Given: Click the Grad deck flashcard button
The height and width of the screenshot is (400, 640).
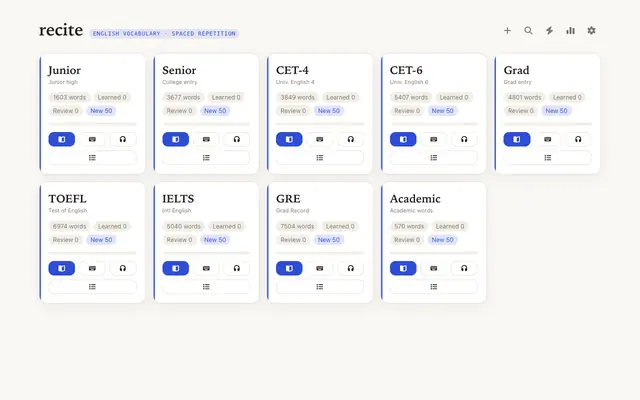Looking at the screenshot, I should click(x=517, y=139).
